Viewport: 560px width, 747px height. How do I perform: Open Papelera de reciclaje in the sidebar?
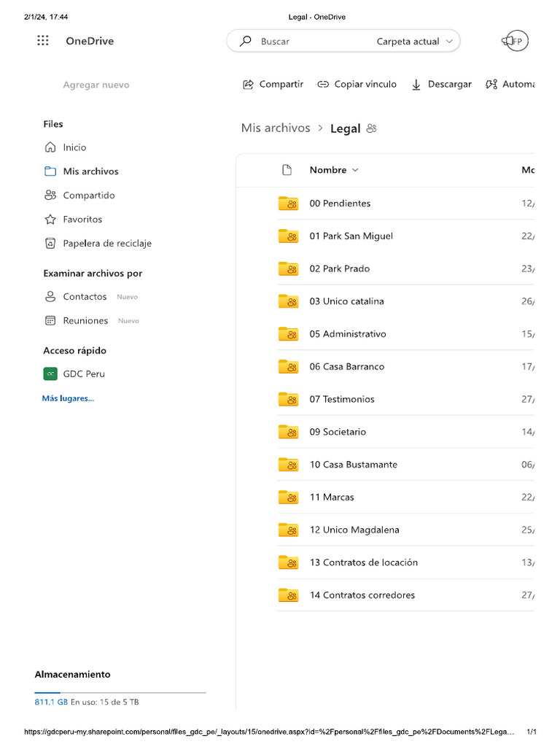[107, 244]
